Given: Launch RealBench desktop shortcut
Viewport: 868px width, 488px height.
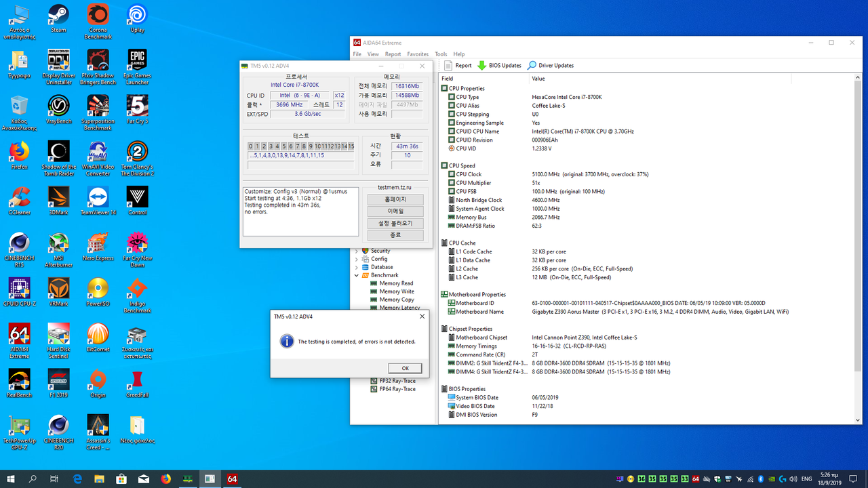Looking at the screenshot, I should pyautogui.click(x=19, y=382).
